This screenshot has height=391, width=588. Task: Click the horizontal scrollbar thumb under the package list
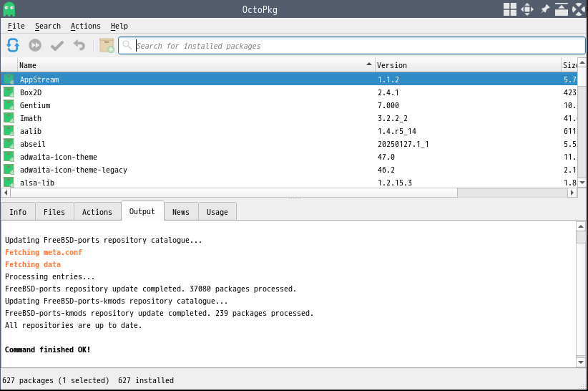[234, 193]
